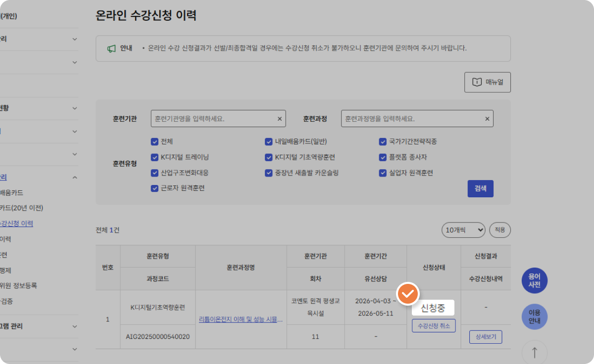Select 수강신청 이력 in sidebar menu
The image size is (594, 364).
(x=17, y=224)
